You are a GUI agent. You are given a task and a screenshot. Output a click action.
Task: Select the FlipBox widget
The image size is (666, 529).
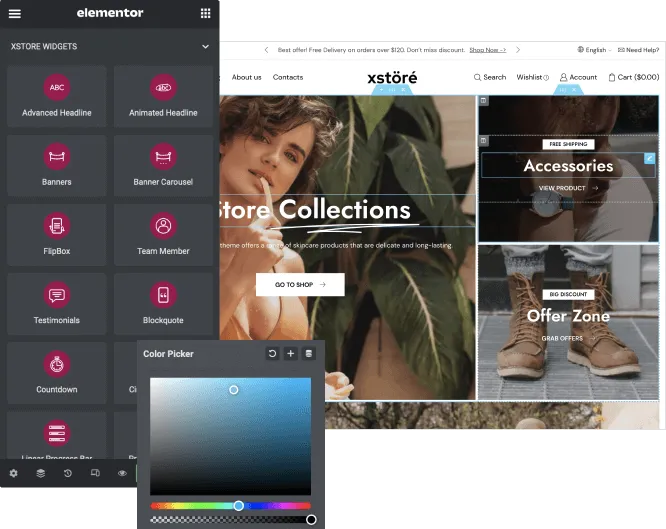tap(56, 233)
